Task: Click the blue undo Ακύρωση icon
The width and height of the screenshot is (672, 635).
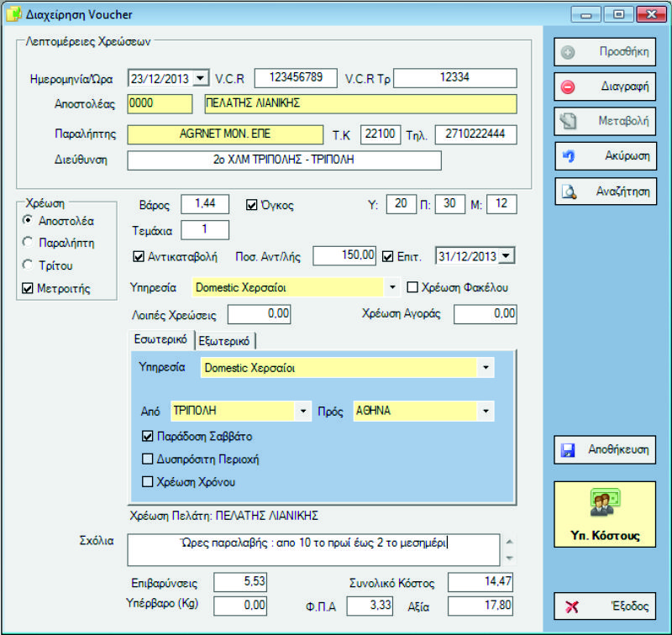Action: coord(568,156)
